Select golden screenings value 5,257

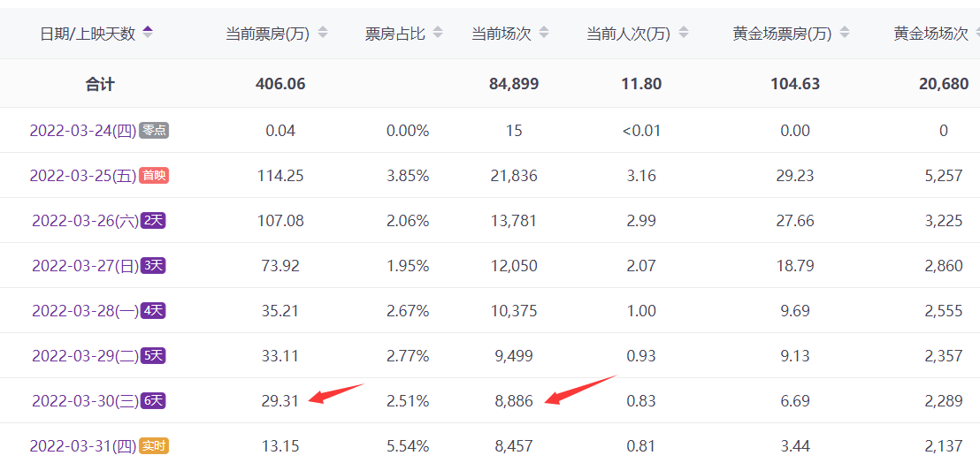click(944, 176)
